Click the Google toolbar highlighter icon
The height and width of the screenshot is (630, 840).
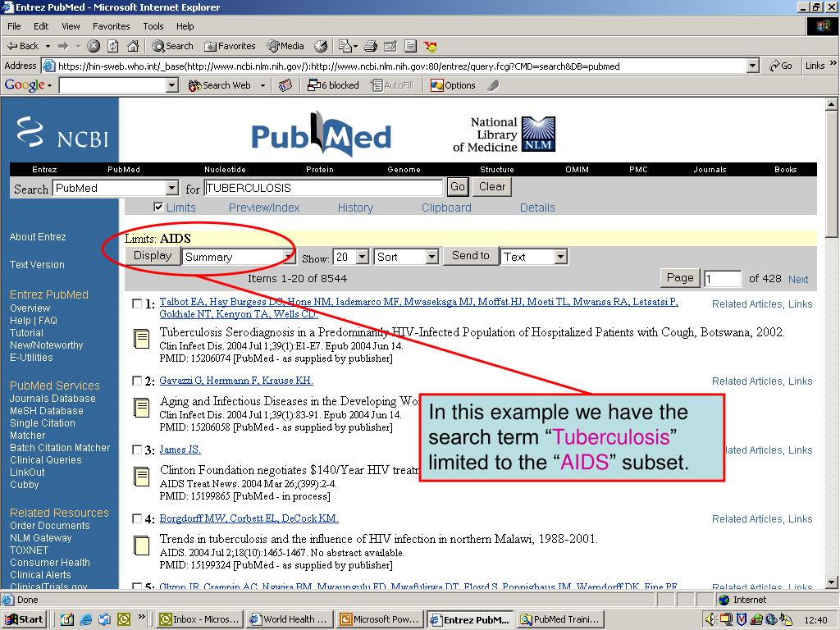[x=493, y=85]
